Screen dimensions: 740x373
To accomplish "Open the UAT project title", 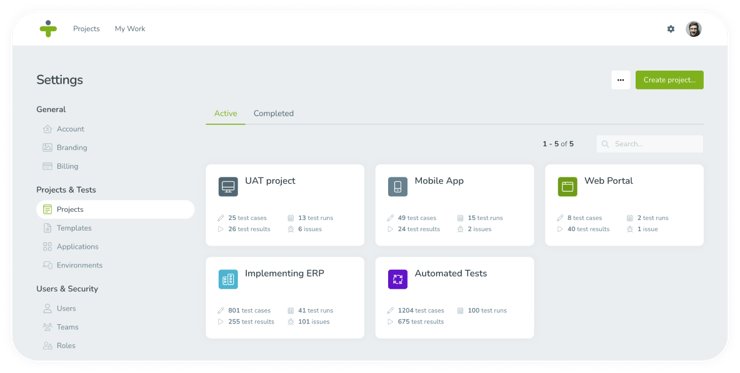I will tap(270, 181).
